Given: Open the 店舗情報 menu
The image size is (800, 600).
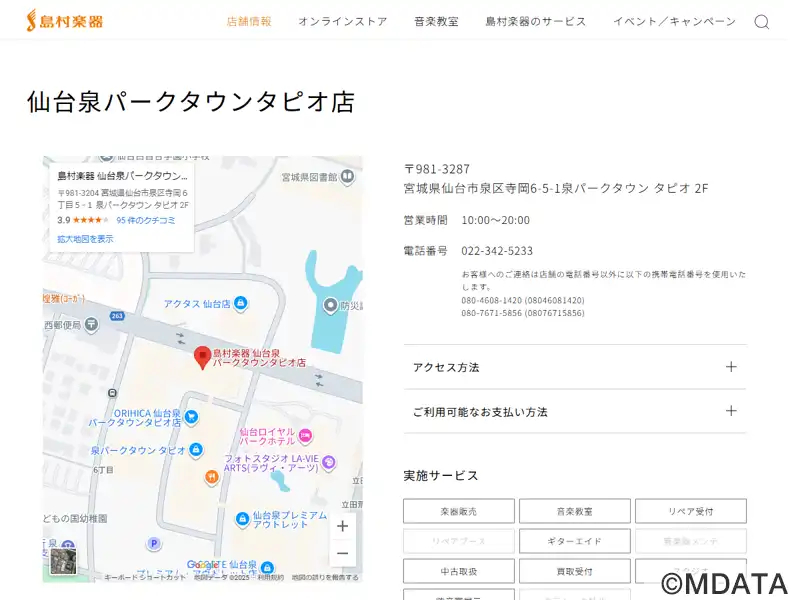Looking at the screenshot, I should point(249,21).
